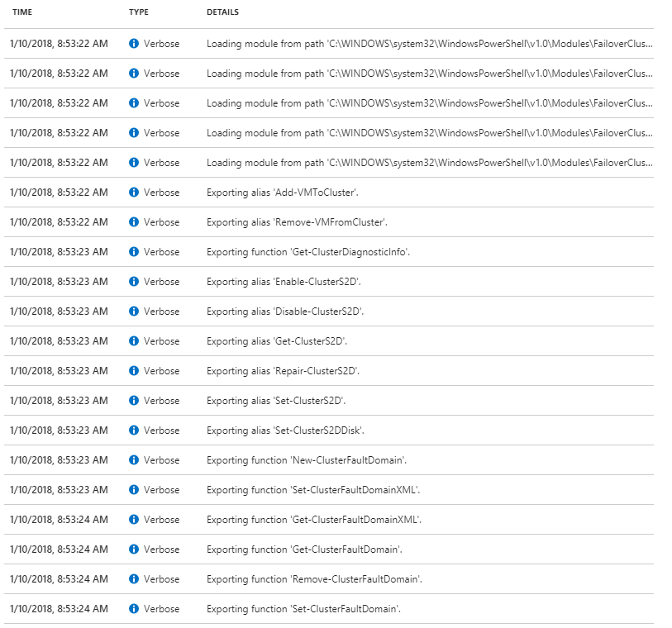672x628 pixels.
Task: Select the 'Disable-ClusterS2D' log row
Action: point(298,312)
